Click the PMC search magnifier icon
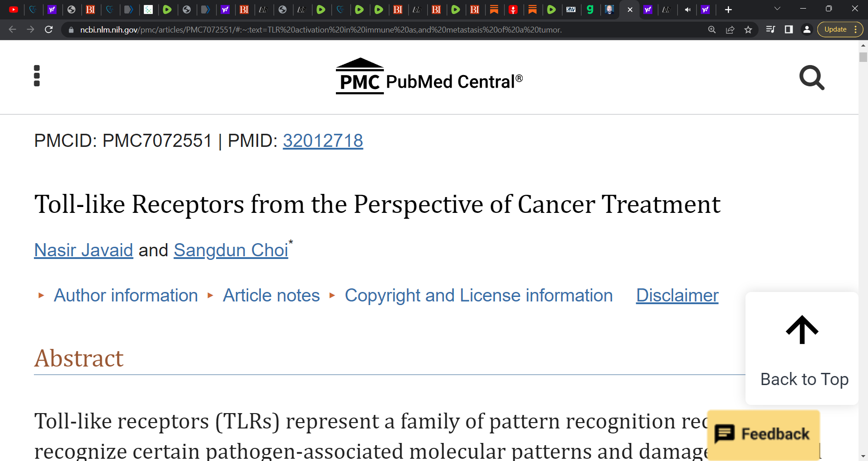 [x=812, y=78]
